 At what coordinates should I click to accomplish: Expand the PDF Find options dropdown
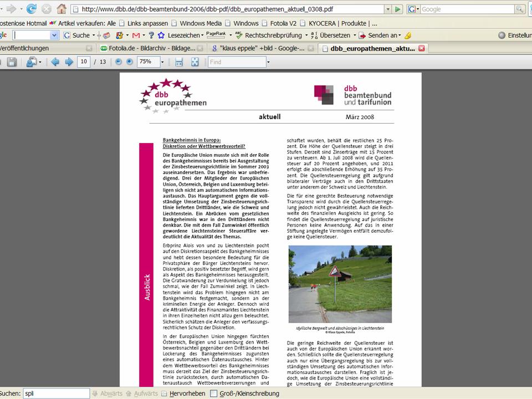pos(269,62)
